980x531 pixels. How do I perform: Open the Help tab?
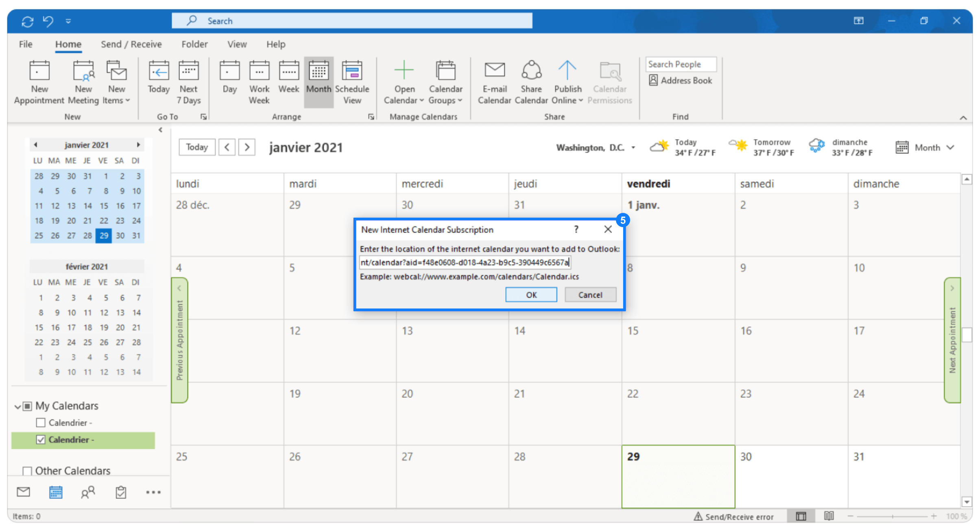276,44
